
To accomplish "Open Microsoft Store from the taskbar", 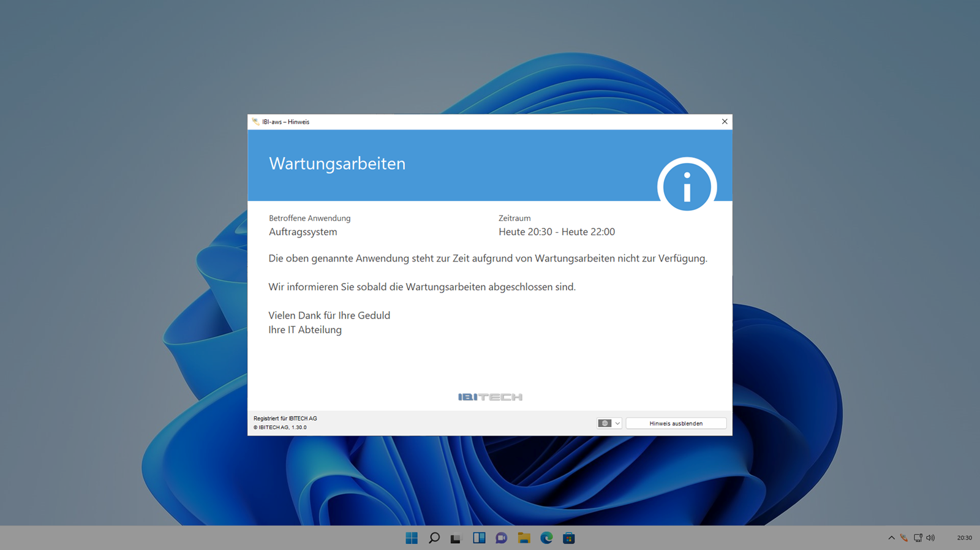I will 568,538.
